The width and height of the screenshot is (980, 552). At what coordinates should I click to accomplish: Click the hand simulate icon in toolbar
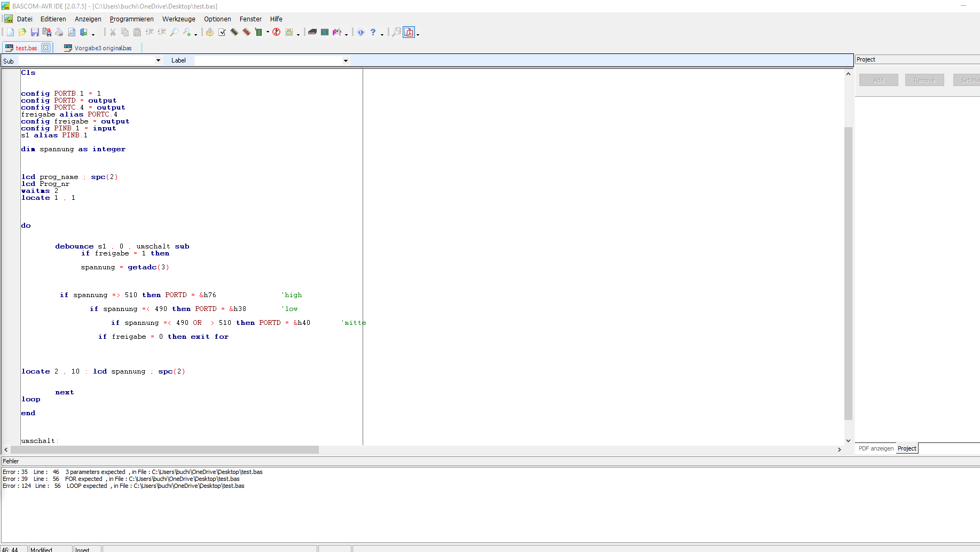[210, 33]
